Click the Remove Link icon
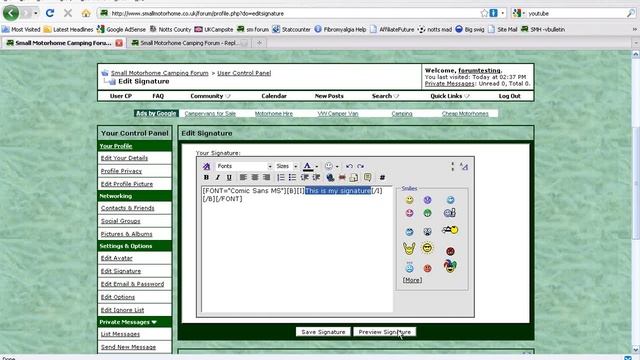This screenshot has width=640, height=360. click(342, 177)
